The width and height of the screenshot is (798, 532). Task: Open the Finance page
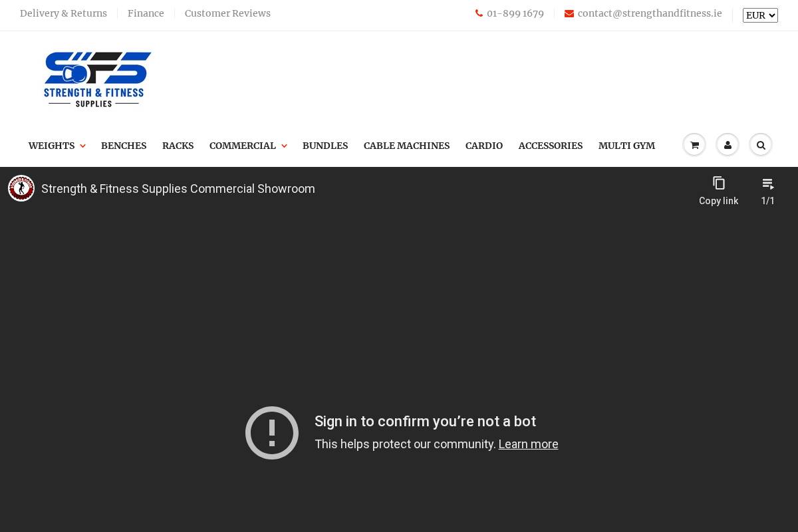tap(146, 13)
